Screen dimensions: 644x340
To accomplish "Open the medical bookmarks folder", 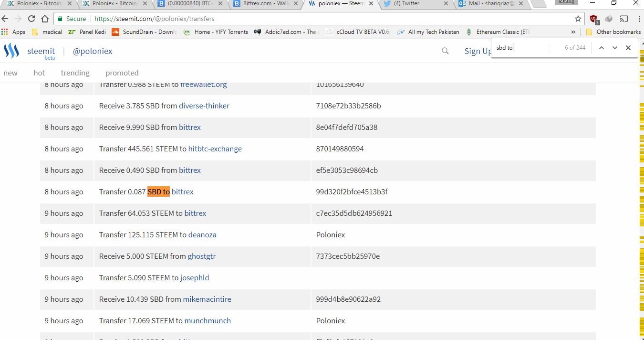I will (x=47, y=32).
